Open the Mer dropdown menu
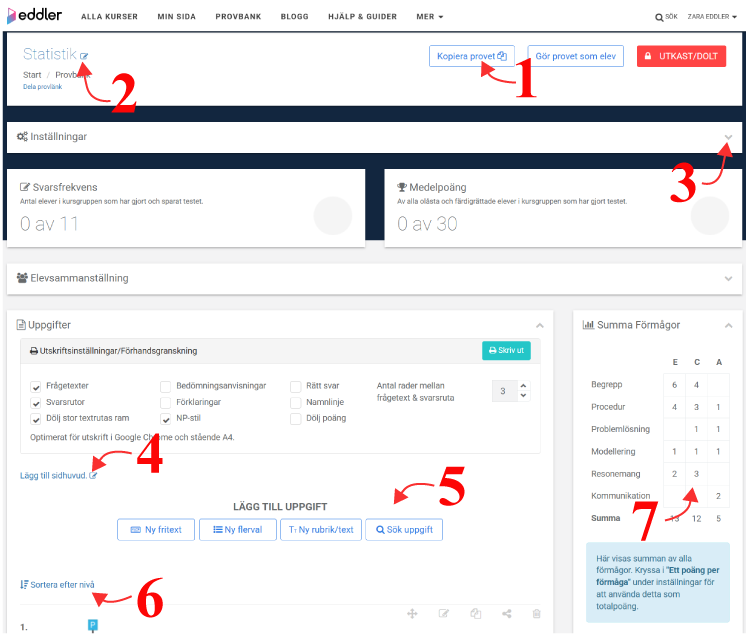Viewport: 746px width, 634px height. (429, 17)
